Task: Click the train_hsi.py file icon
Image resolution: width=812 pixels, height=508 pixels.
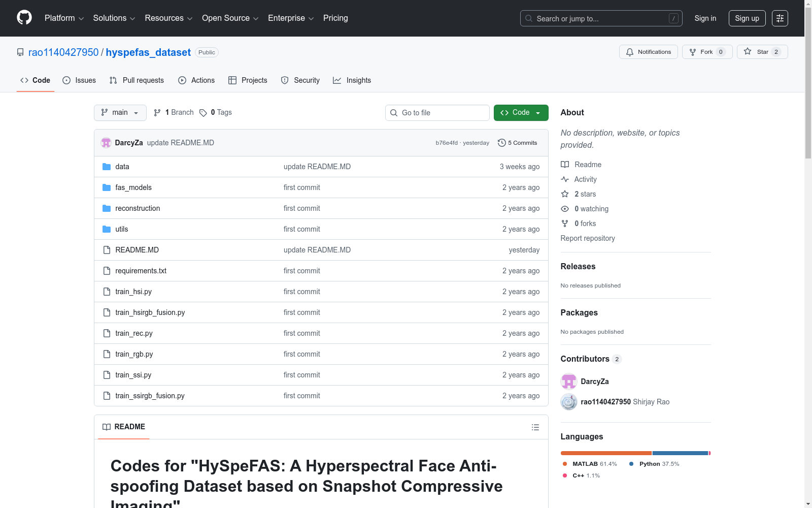Action: (107, 292)
